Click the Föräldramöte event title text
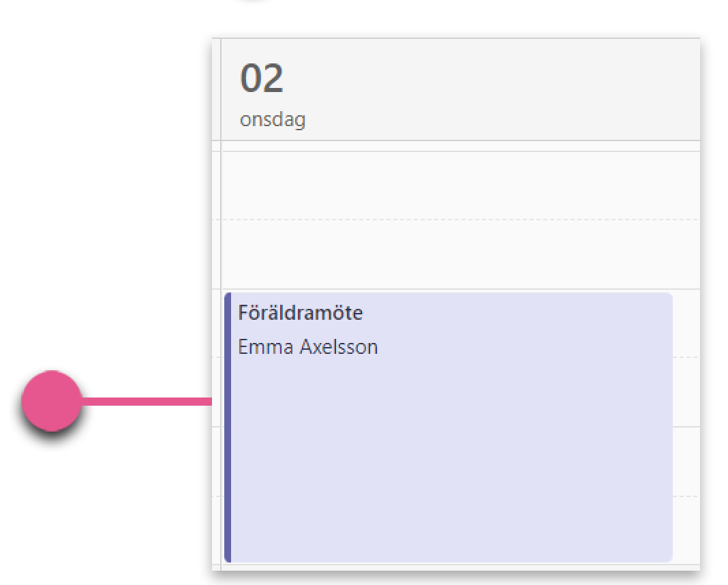This screenshot has height=585, width=728. 301,312
